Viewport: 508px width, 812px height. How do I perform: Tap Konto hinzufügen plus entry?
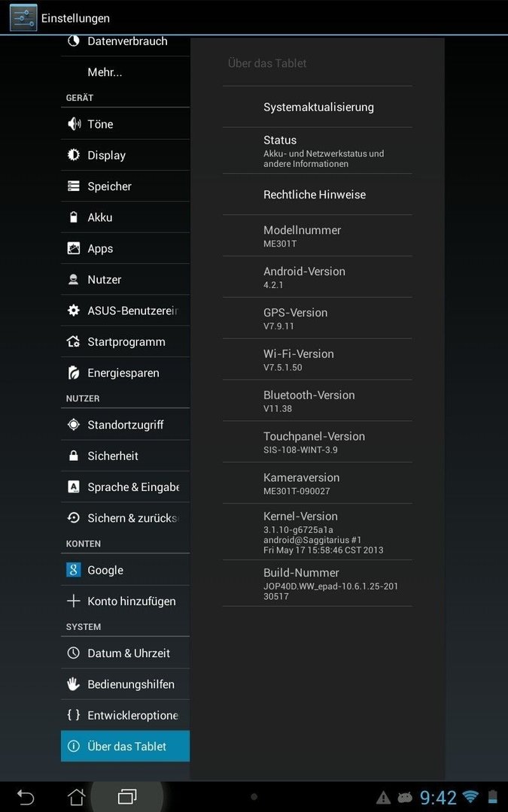click(125, 601)
